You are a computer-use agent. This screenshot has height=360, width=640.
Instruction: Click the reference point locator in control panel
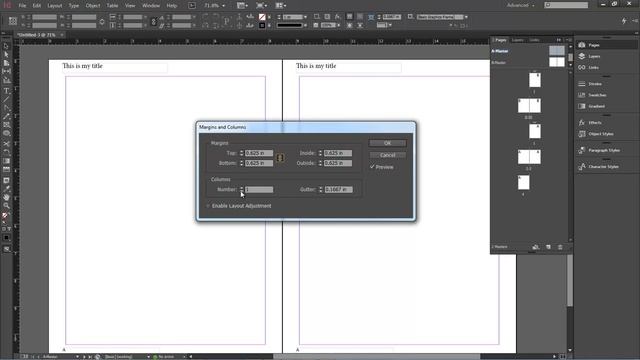tap(13, 21)
